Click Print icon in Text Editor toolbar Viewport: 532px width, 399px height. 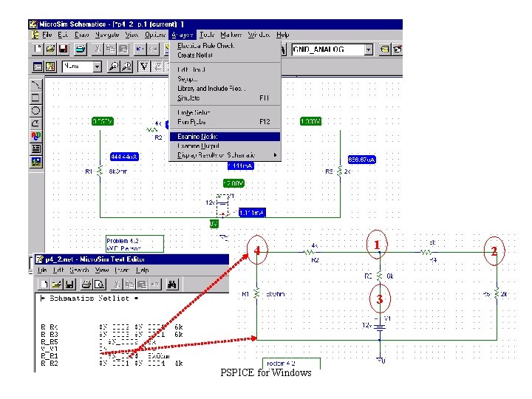(x=86, y=284)
